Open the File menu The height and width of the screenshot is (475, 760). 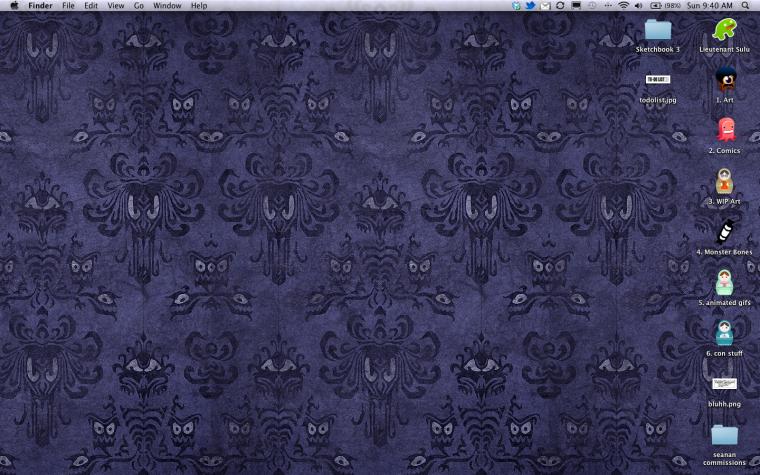coord(68,6)
